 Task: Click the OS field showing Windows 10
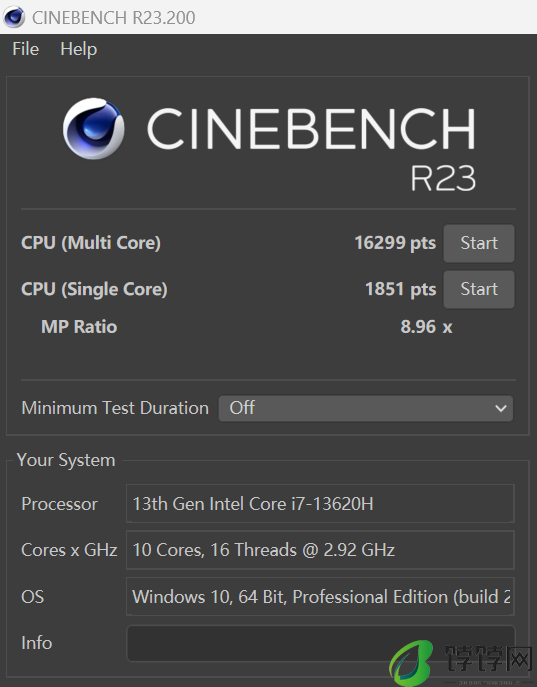pyautogui.click(x=320, y=596)
